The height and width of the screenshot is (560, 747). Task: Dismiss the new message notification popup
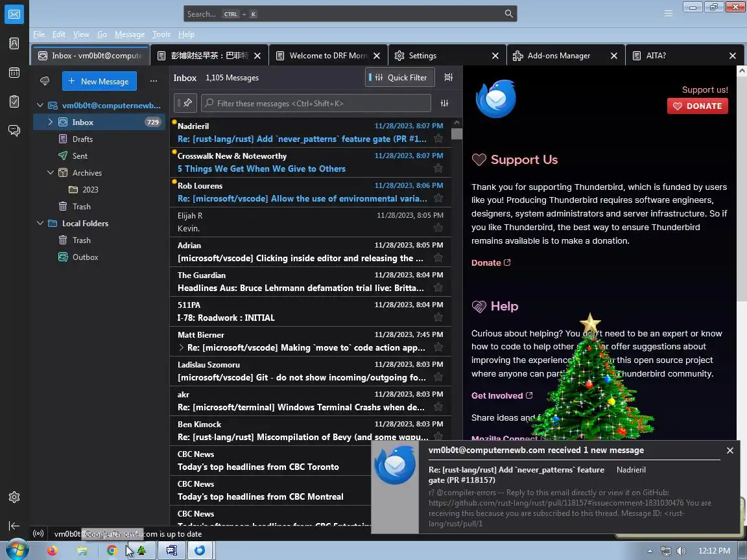pos(730,450)
